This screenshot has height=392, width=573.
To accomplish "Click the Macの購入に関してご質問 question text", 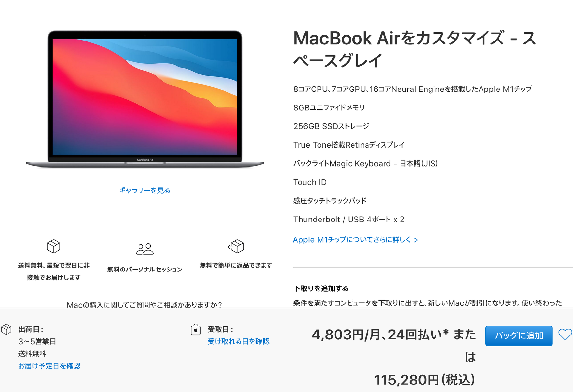I will click(144, 304).
